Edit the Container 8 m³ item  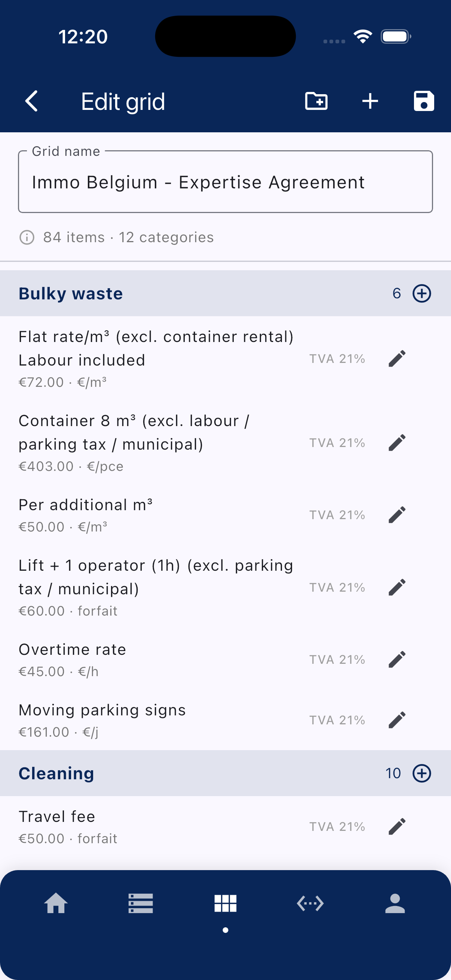(397, 443)
